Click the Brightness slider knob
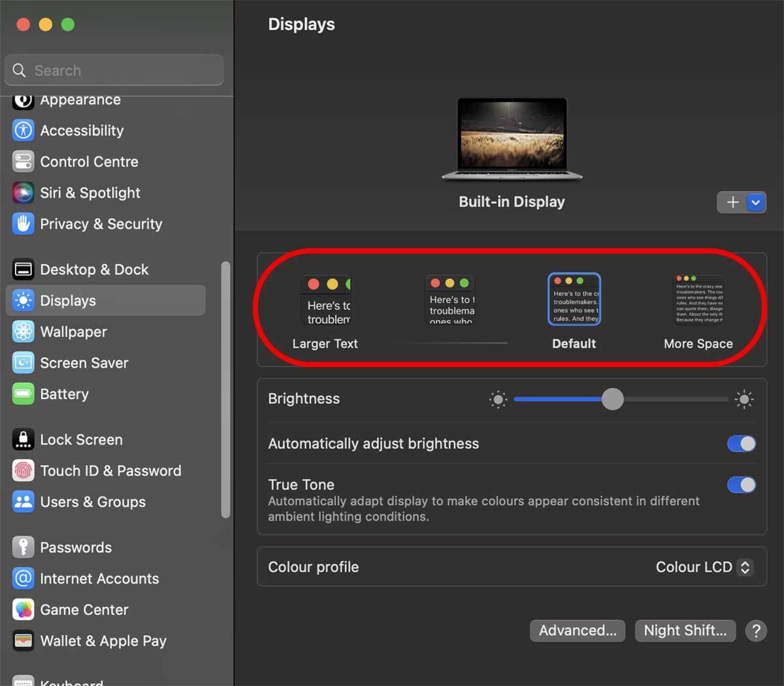 612,399
